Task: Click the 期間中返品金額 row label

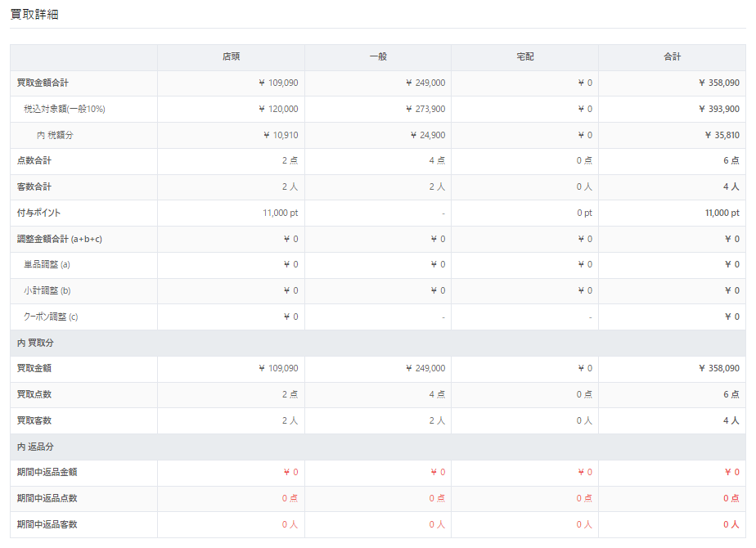Action: 47,472
